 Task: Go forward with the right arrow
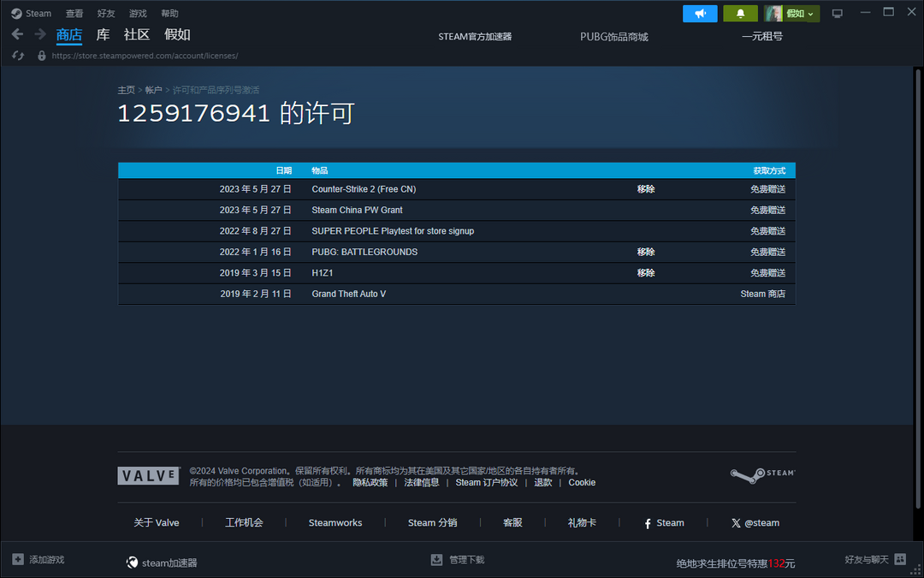[40, 34]
